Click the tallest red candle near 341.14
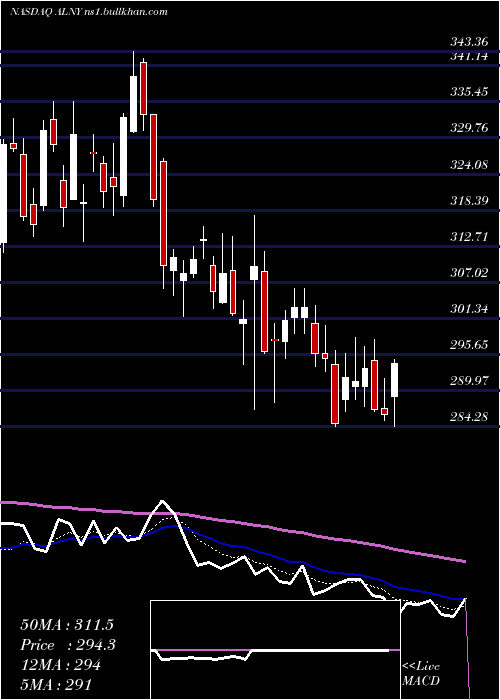 pyautogui.click(x=143, y=88)
